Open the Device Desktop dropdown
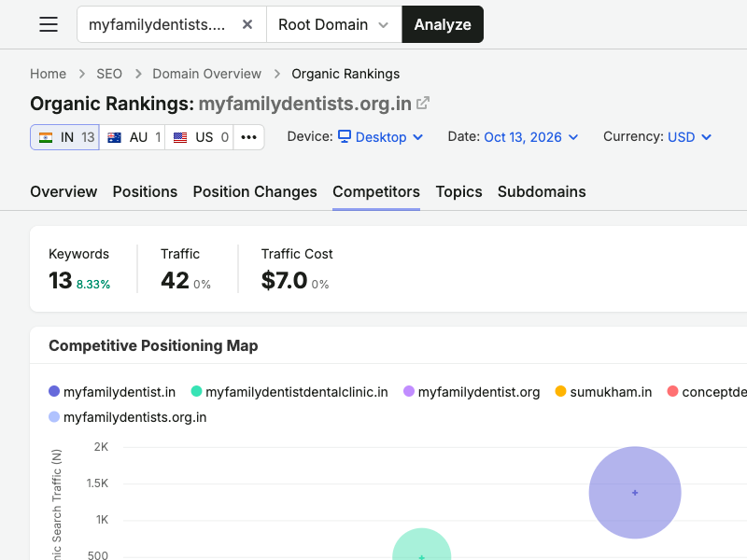 click(381, 137)
